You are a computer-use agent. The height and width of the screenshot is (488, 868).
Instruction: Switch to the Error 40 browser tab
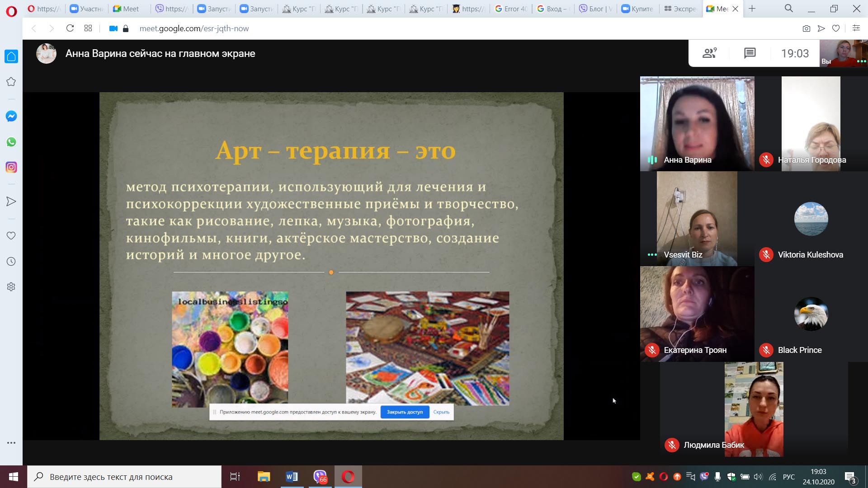tap(511, 9)
